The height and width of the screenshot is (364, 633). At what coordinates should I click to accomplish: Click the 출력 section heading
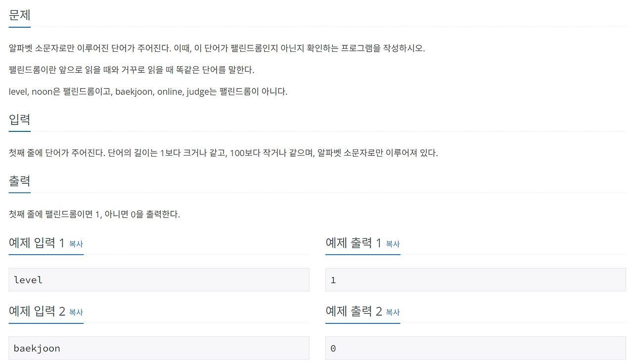click(20, 181)
